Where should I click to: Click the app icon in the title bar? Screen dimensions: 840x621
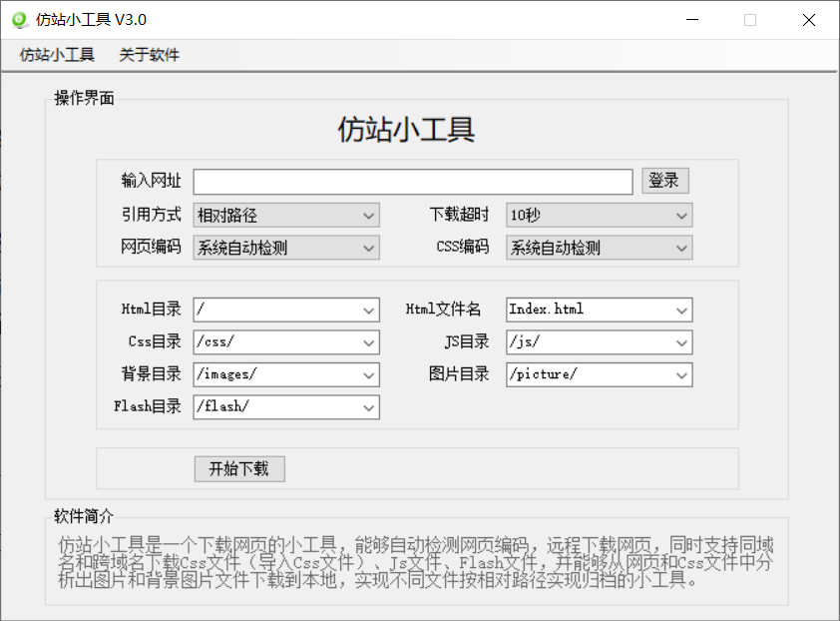(18, 20)
